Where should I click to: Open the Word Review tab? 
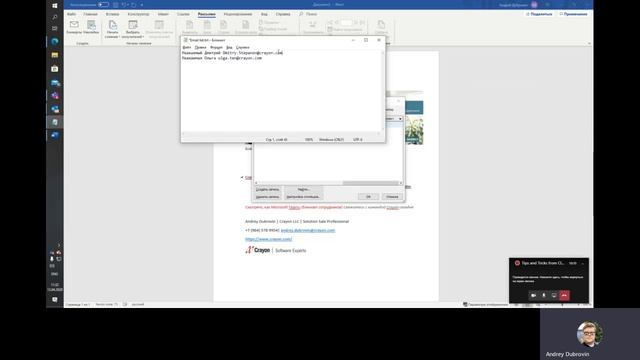pos(238,14)
